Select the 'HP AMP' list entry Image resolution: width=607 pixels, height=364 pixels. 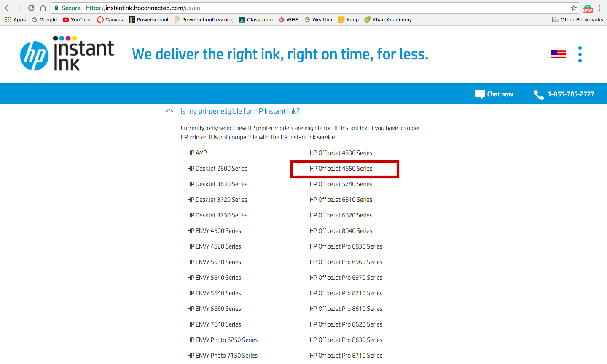(197, 153)
